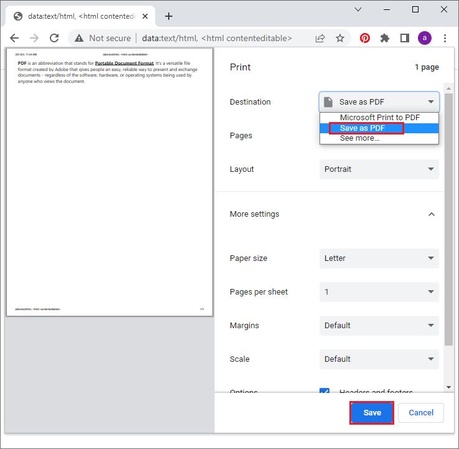The image size is (459, 449).
Task: Click the "Pages" label
Action: pos(241,136)
